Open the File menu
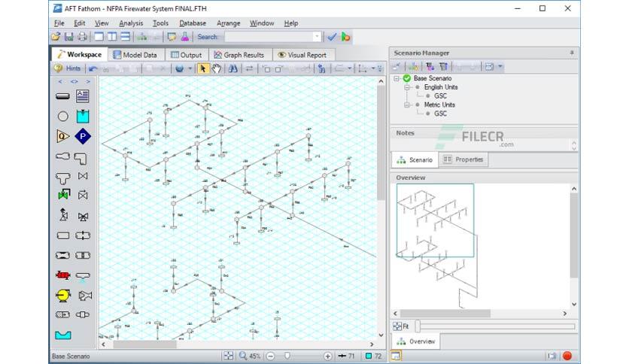The height and width of the screenshot is (364, 629). (x=59, y=23)
